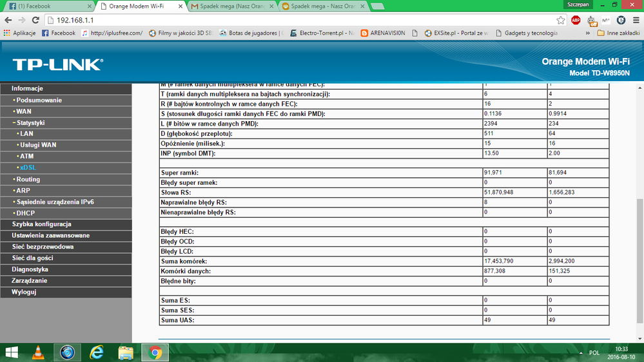
Task: Bookmark this page with the star icon
Action: (561, 20)
